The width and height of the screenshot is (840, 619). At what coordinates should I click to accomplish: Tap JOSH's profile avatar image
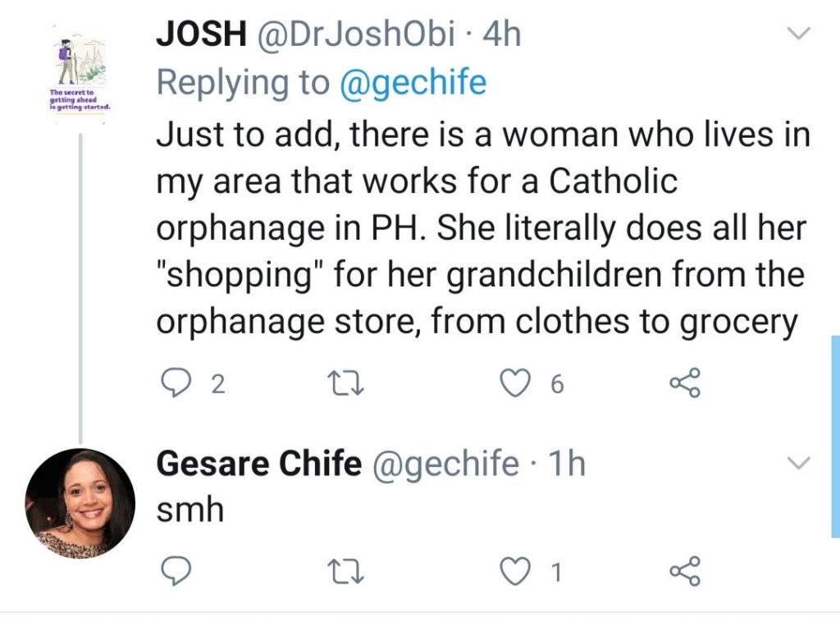80,75
